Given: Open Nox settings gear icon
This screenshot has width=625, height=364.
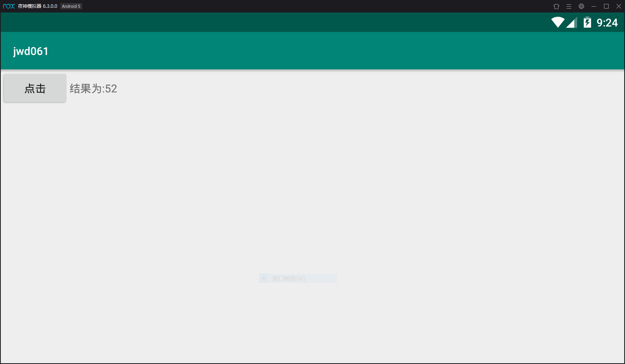Looking at the screenshot, I should [x=581, y=6].
